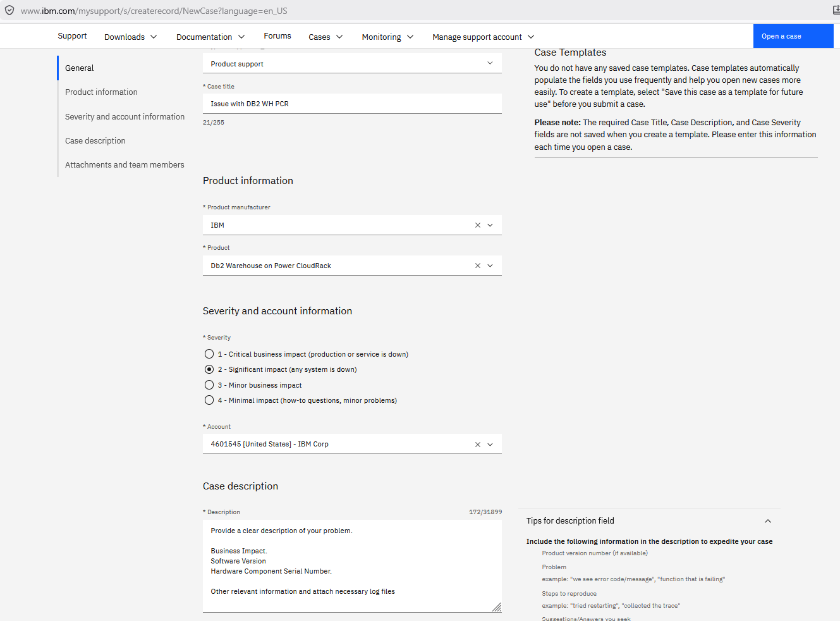The height and width of the screenshot is (621, 840).
Task: Click the description box resize handle
Action: tap(497, 608)
